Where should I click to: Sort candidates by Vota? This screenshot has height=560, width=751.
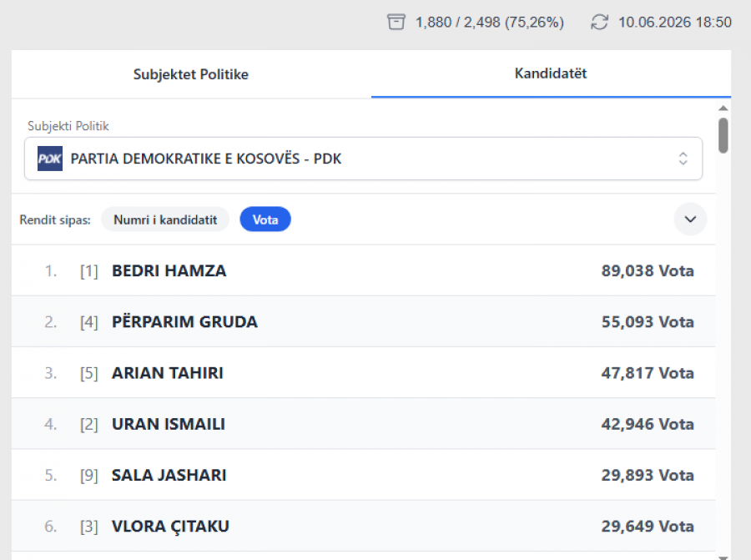pos(265,219)
